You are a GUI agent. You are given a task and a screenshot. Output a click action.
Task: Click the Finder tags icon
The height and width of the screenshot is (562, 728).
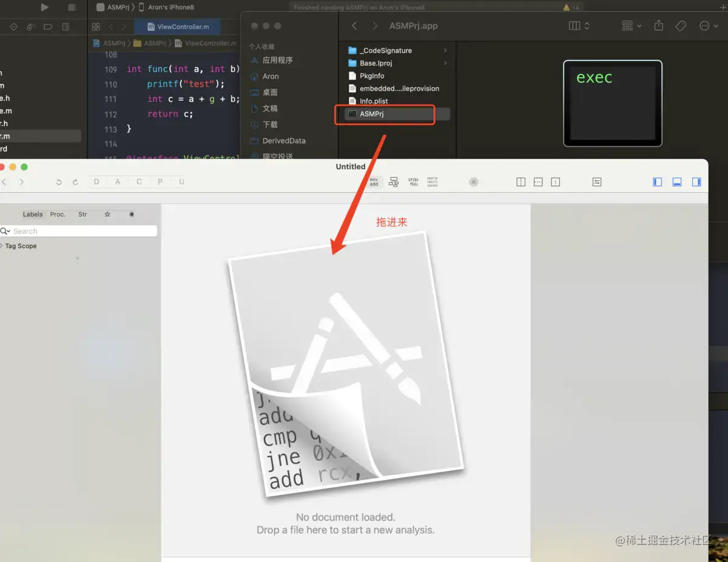tap(681, 26)
